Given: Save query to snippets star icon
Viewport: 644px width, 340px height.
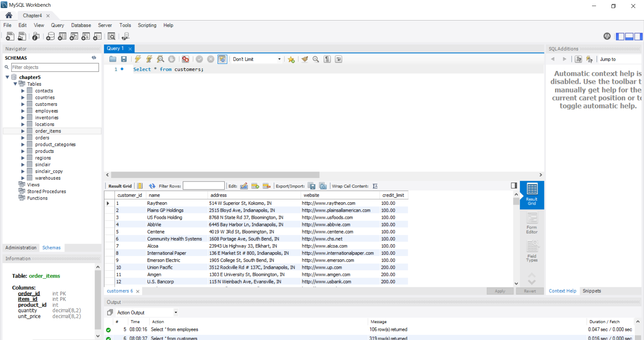Looking at the screenshot, I should 291,59.
